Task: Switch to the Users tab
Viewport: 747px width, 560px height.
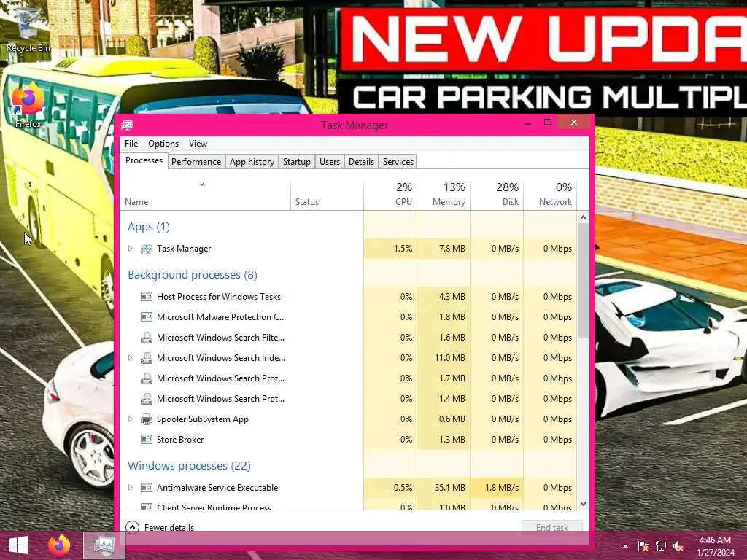Action: (330, 162)
